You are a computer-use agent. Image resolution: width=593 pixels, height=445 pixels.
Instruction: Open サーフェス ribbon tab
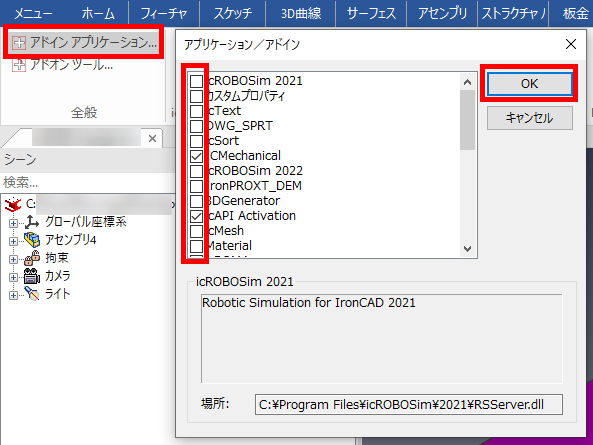[x=371, y=14]
